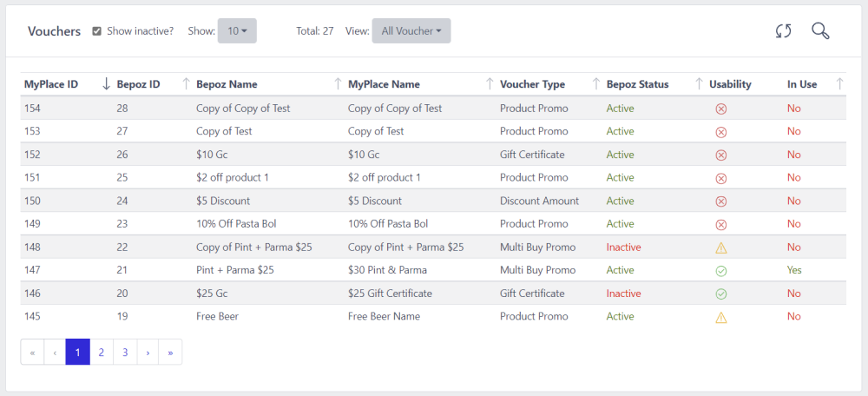Sort table by Voucher Type header
The height and width of the screenshot is (396, 868).
coord(532,84)
